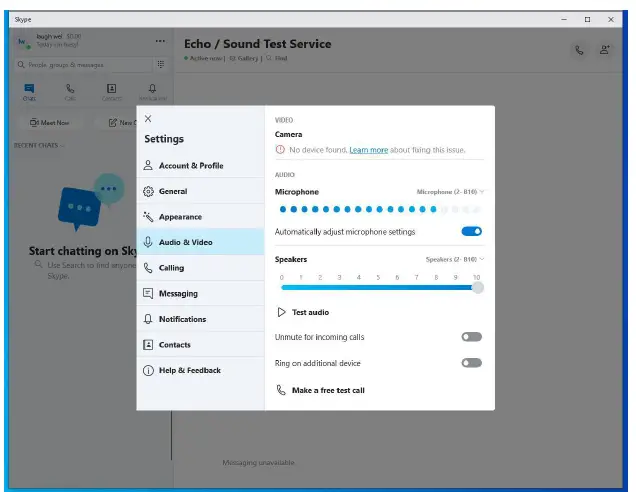Click the phone icon beside Make a free test call
Viewport: 636px width, 492px height.
pos(281,390)
